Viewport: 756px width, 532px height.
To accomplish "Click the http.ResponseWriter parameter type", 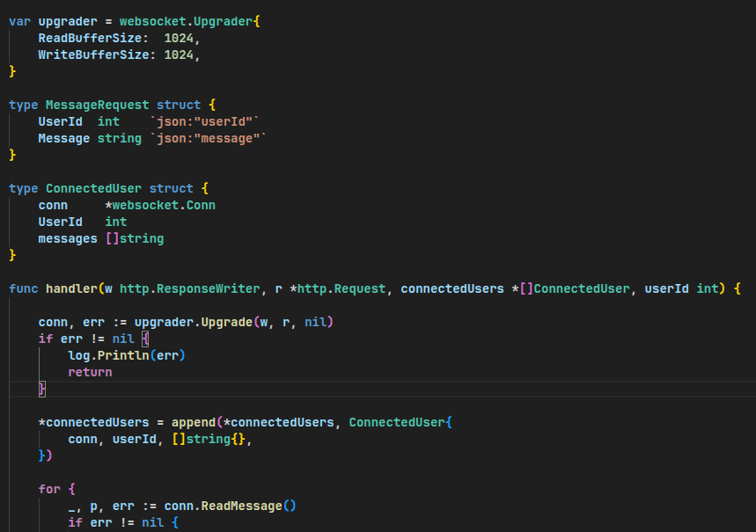I will 190,288.
